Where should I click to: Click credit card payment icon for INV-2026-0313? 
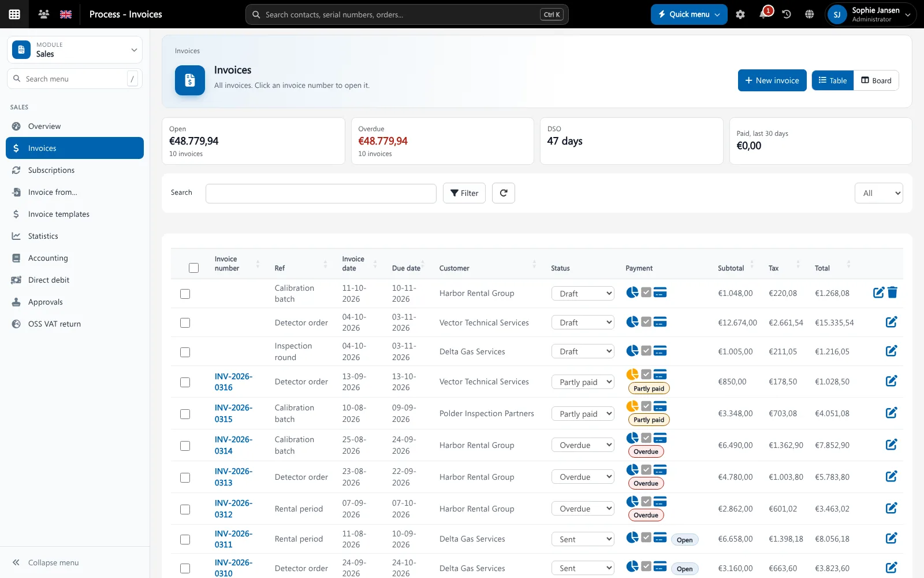point(660,470)
